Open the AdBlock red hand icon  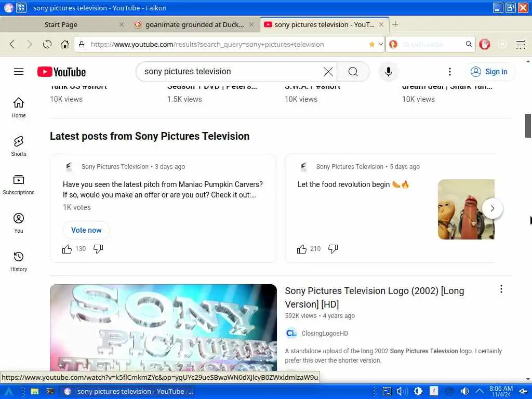[x=485, y=44]
